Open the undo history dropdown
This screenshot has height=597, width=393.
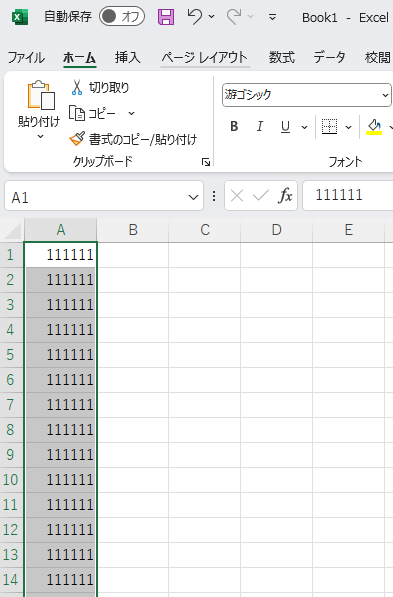pos(212,16)
